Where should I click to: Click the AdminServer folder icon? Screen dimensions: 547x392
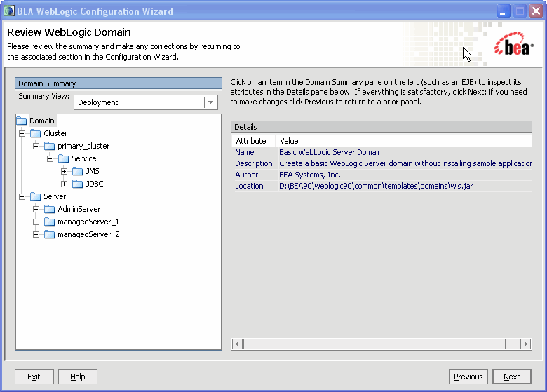tap(50, 209)
